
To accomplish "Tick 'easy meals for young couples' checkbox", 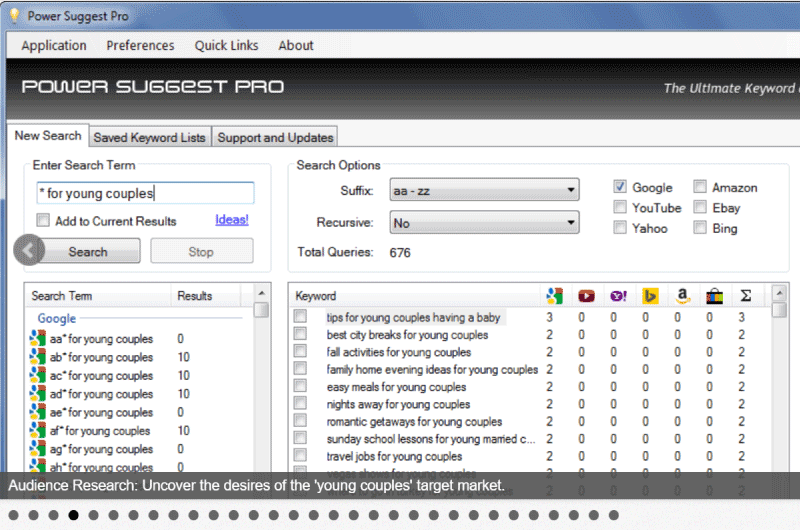I will 300,386.
